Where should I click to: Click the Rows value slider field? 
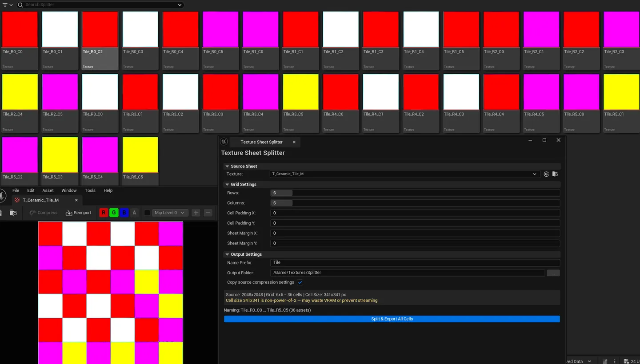(x=415, y=193)
